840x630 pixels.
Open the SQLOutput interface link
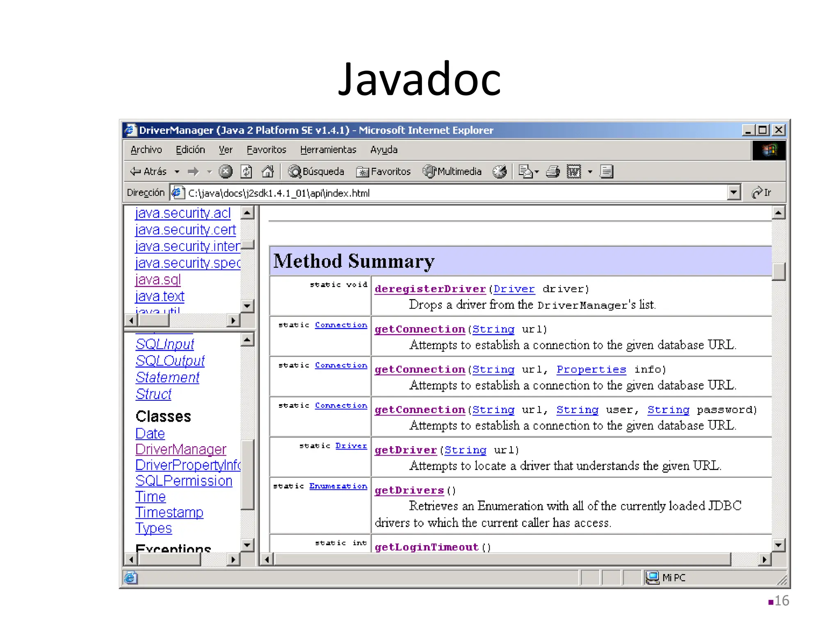tap(170, 361)
